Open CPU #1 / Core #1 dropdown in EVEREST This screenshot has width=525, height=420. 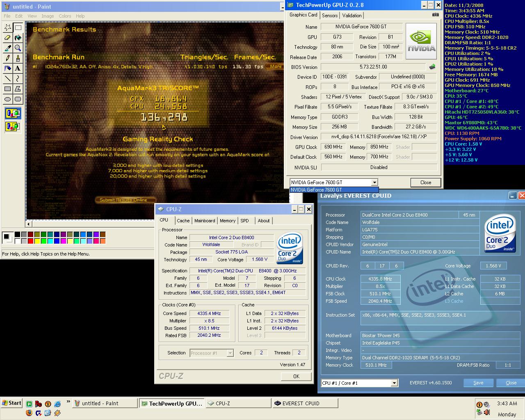[x=394, y=383]
